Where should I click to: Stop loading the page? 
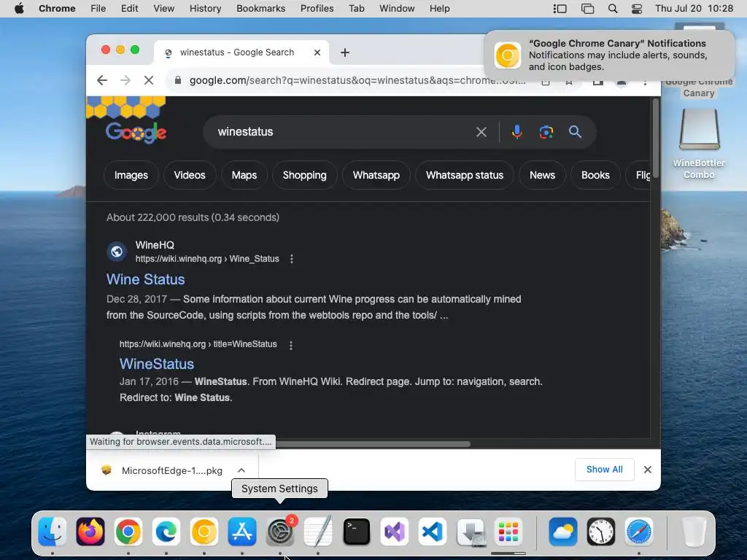click(149, 80)
